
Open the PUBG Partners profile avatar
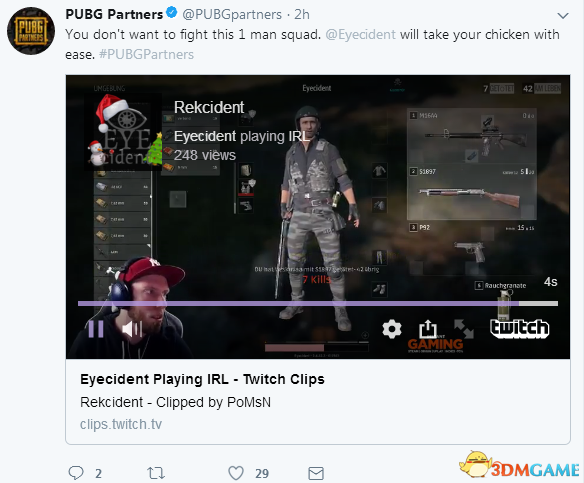[31, 31]
